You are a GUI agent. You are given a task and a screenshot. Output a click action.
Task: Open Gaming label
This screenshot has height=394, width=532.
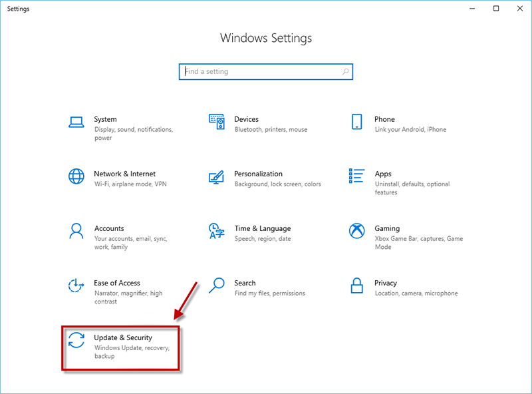387,228
